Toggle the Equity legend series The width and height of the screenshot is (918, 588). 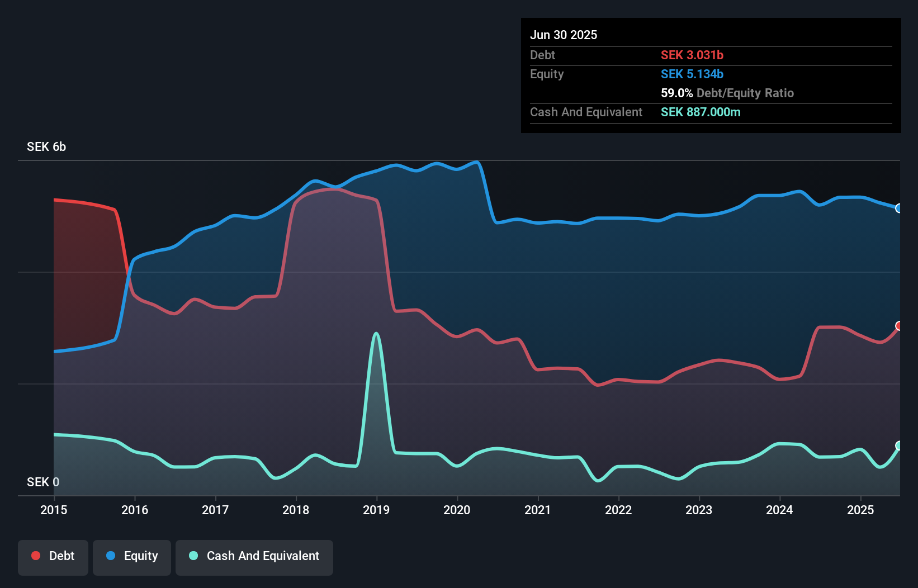[x=132, y=556]
